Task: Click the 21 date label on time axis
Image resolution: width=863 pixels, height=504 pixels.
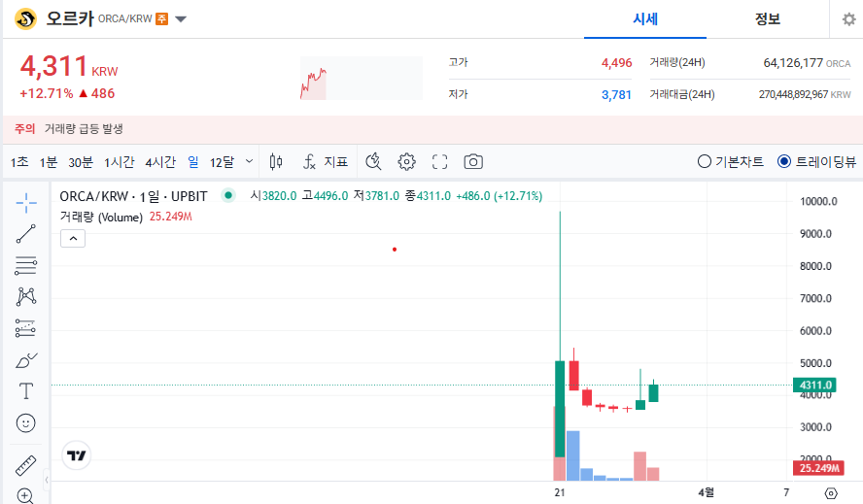Action: pyautogui.click(x=560, y=492)
